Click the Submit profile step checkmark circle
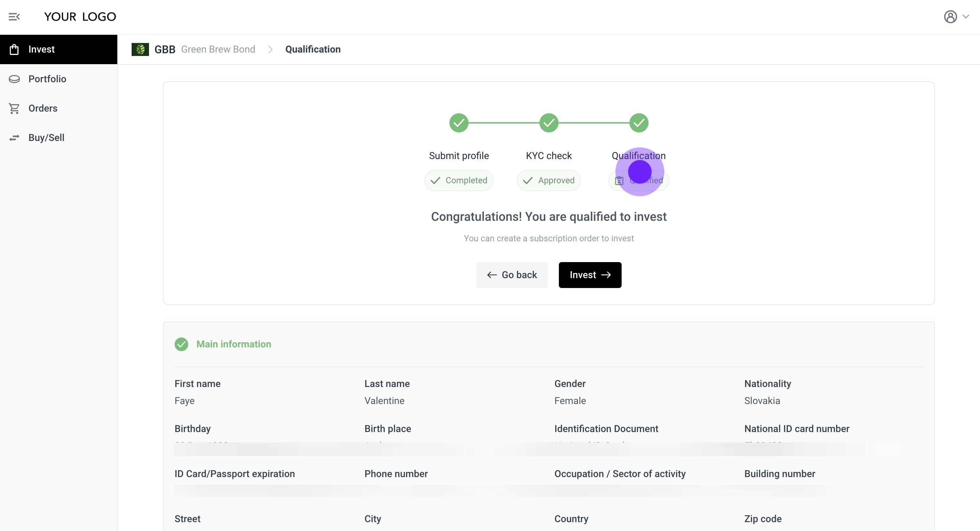The image size is (980, 531). 458,123
